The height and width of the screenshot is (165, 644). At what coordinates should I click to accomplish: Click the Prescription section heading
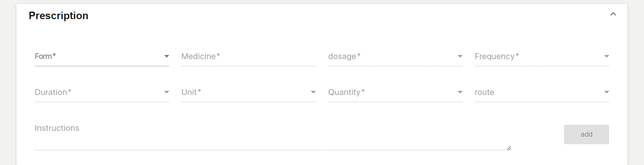(x=58, y=16)
